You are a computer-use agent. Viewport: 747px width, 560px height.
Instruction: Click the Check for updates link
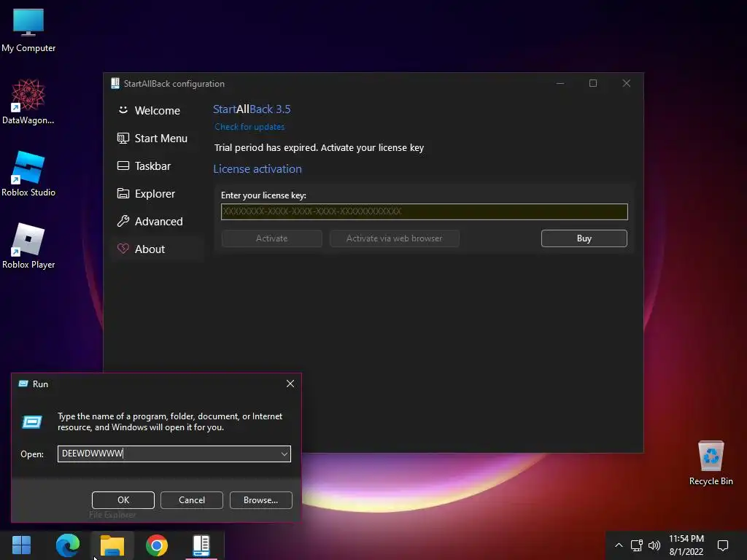249,127
